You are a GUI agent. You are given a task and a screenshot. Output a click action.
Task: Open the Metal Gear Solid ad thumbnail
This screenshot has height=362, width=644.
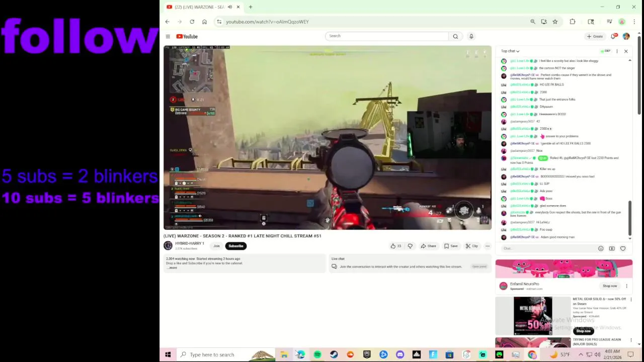coord(533,316)
